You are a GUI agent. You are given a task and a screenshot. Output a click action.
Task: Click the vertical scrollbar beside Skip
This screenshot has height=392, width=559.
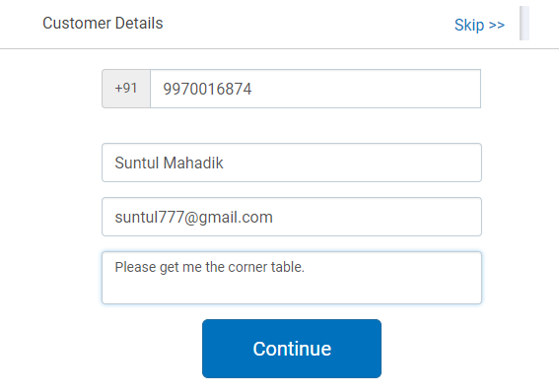[x=524, y=23]
